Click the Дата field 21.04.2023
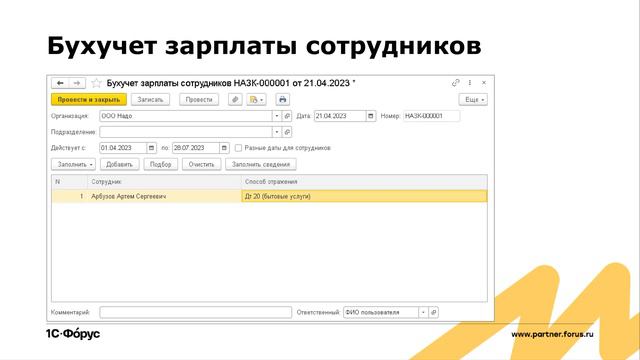Screen dimensions: 640x360 pos(340,116)
